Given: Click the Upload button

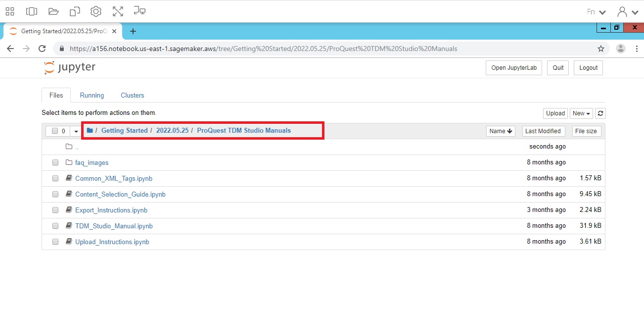Looking at the screenshot, I should [x=555, y=113].
